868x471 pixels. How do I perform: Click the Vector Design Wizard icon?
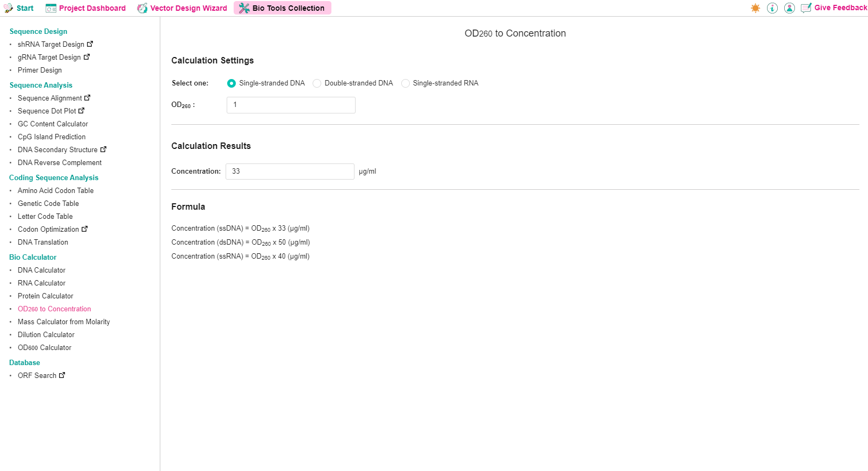pyautogui.click(x=142, y=8)
